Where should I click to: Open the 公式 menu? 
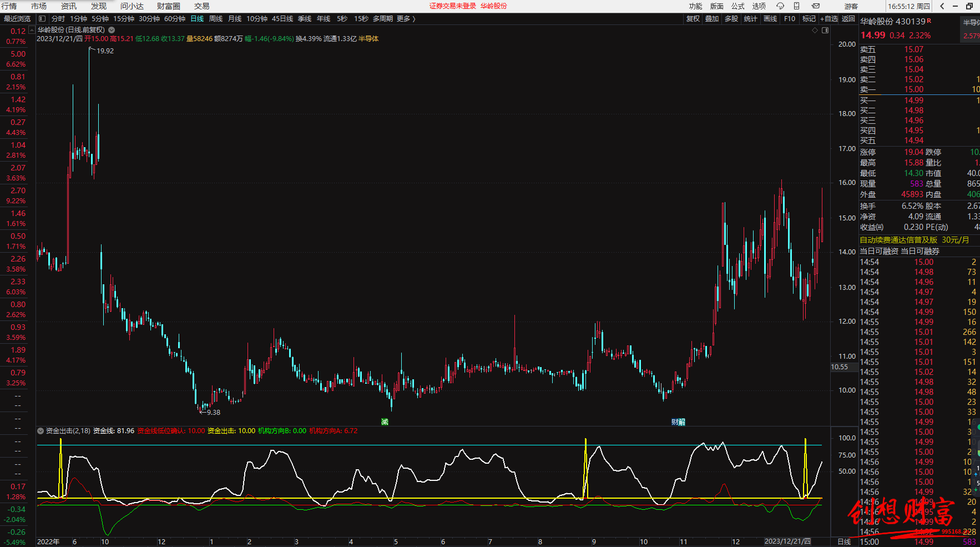click(738, 6)
